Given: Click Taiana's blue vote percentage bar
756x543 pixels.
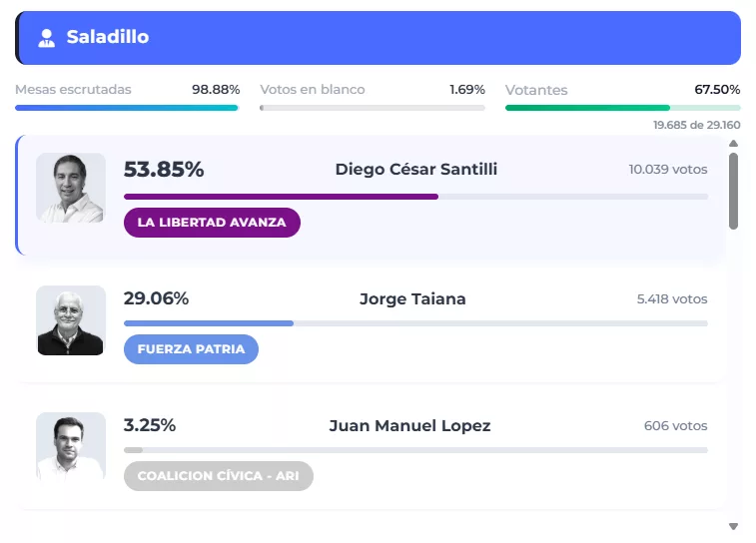Looking at the screenshot, I should (209, 323).
